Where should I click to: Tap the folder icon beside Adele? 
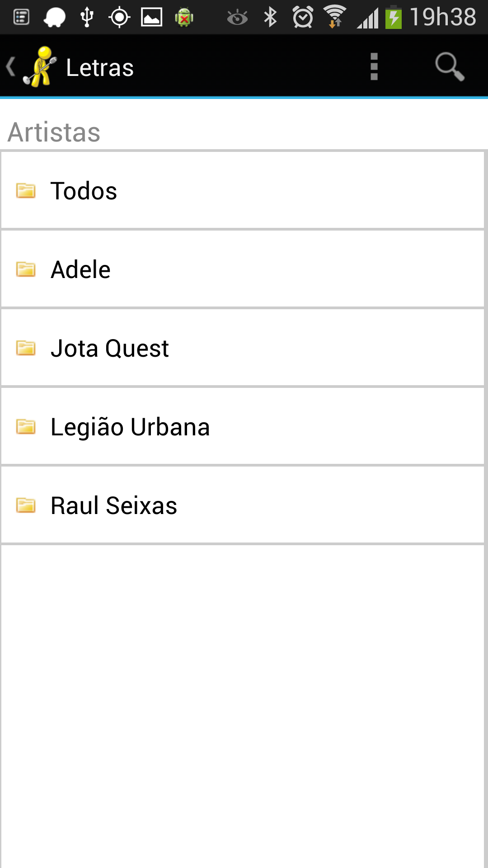[x=26, y=269]
